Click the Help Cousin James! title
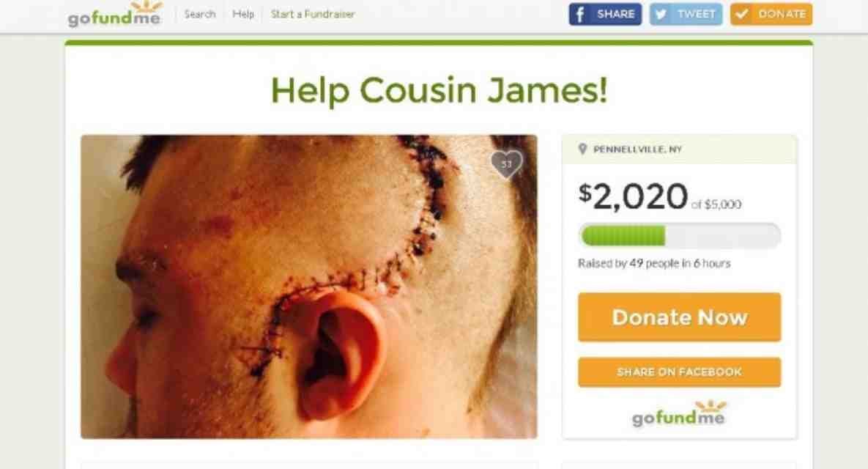This screenshot has height=469, width=868. coord(439,90)
